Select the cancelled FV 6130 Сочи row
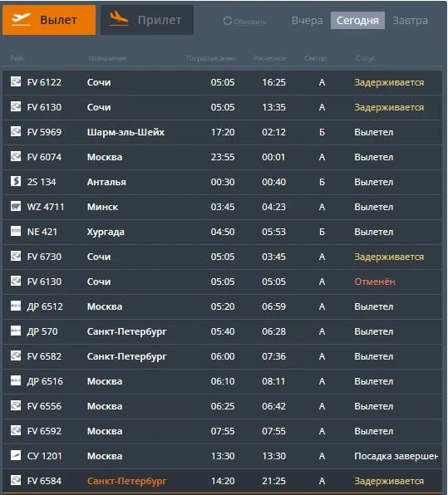This screenshot has width=448, height=495. click(222, 282)
